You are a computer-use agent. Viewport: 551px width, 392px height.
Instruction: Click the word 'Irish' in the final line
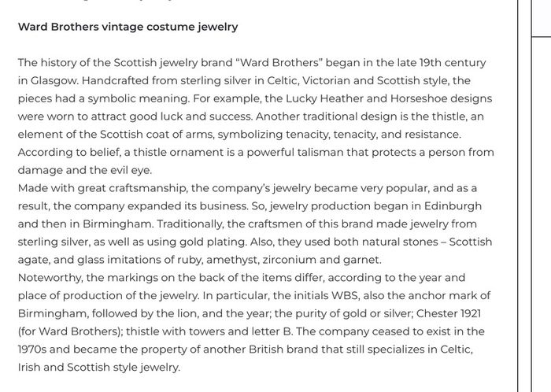29,368
